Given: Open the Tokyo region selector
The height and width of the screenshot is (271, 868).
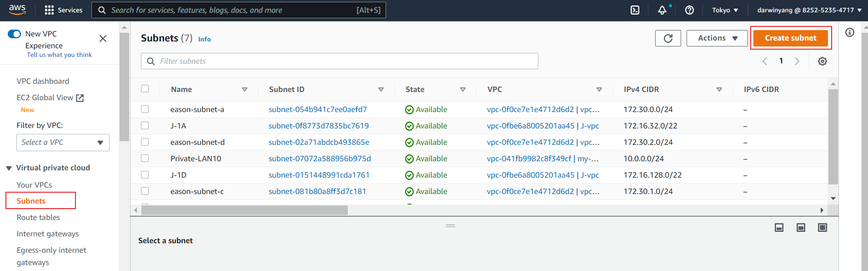Looking at the screenshot, I should [725, 10].
